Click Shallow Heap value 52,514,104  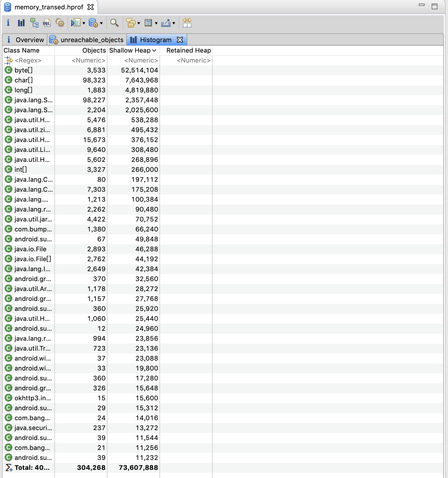(x=140, y=70)
